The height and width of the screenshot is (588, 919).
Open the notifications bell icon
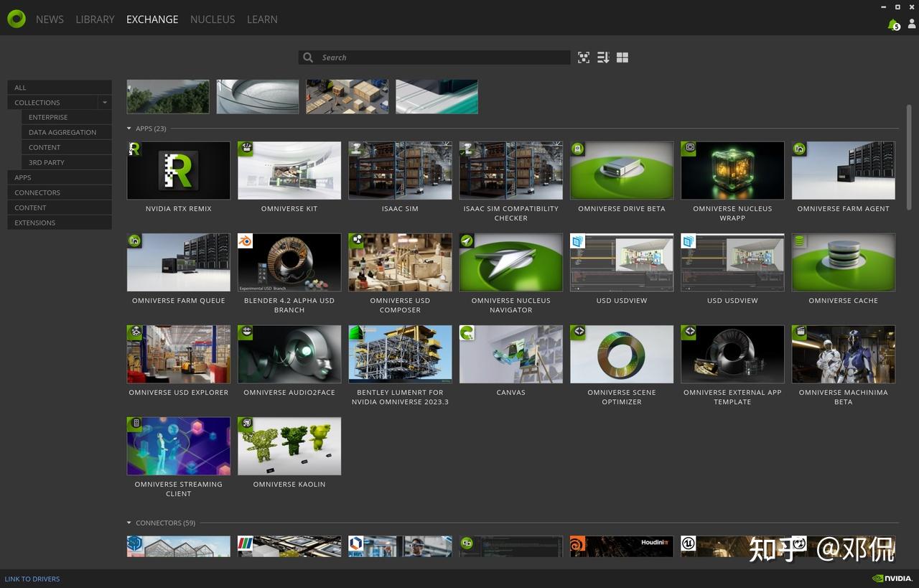pos(893,24)
